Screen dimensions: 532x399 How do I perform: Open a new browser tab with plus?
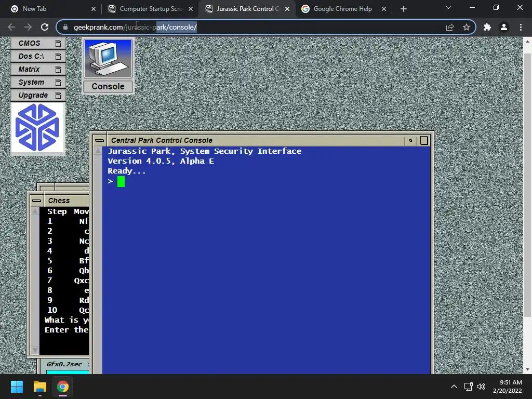coord(403,9)
